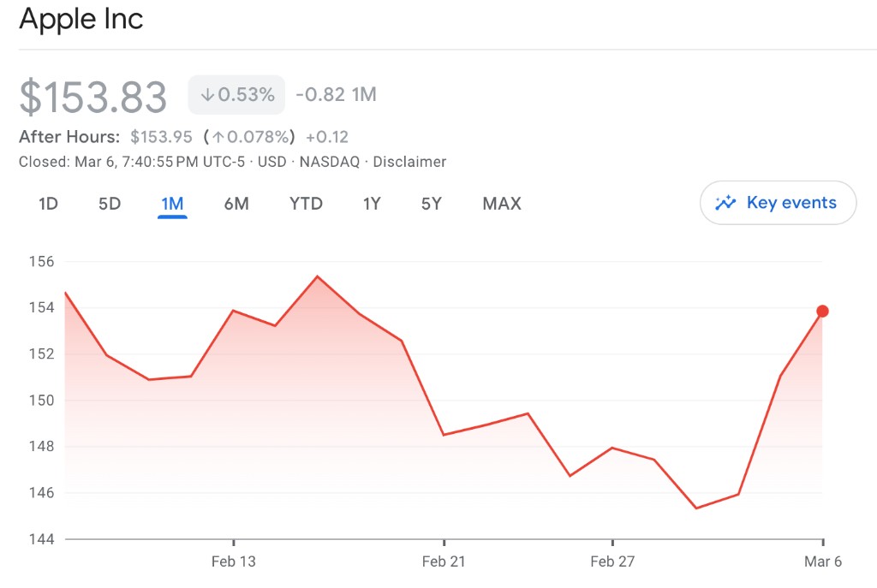Click the $153.83 current price
This screenshot has width=877, height=588.
click(93, 97)
